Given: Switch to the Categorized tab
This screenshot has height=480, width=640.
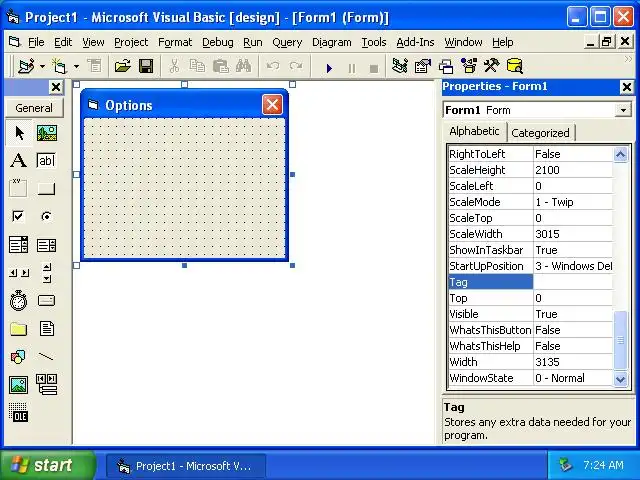Looking at the screenshot, I should [x=540, y=133].
